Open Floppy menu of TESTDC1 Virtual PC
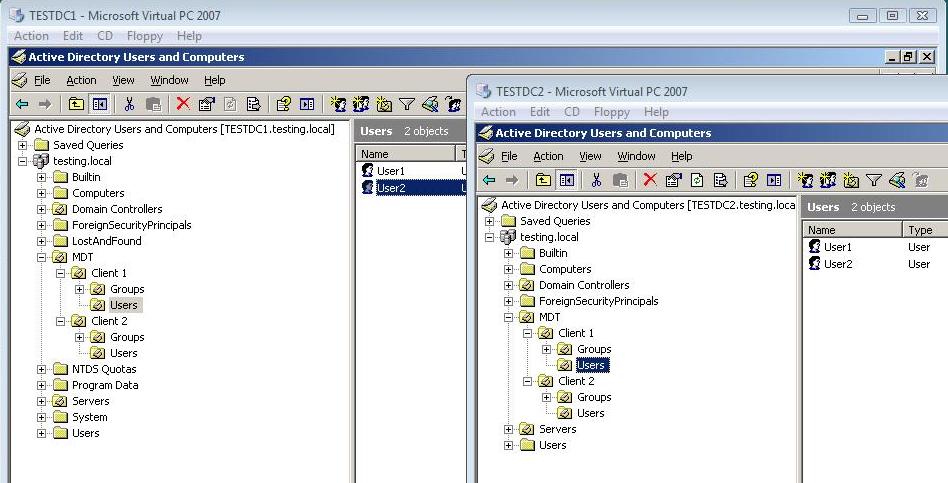Screen dimensions: 948x483 [x=144, y=36]
